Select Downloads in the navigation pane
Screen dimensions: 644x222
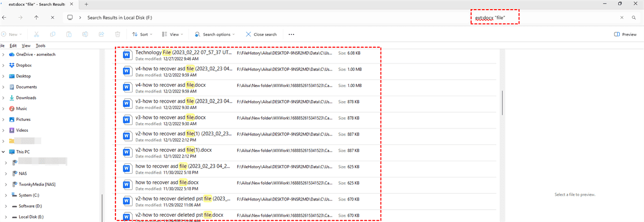(26, 98)
